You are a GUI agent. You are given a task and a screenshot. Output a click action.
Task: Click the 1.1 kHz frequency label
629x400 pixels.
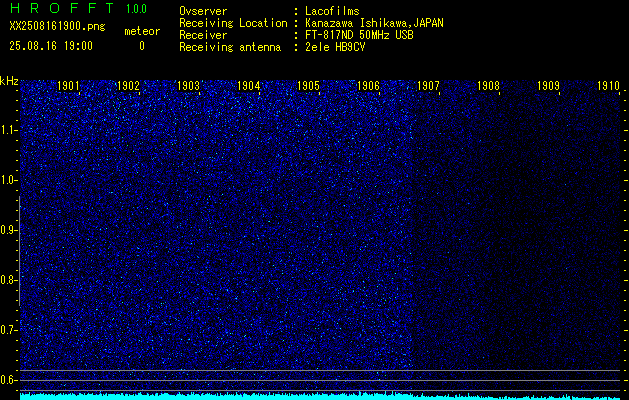click(x=9, y=130)
